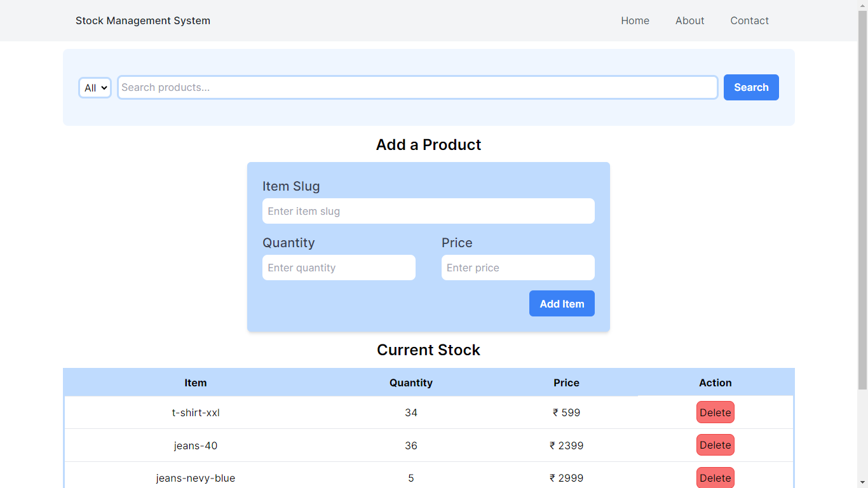
Task: Remove the jeans-nevy-blue item
Action: point(715,478)
